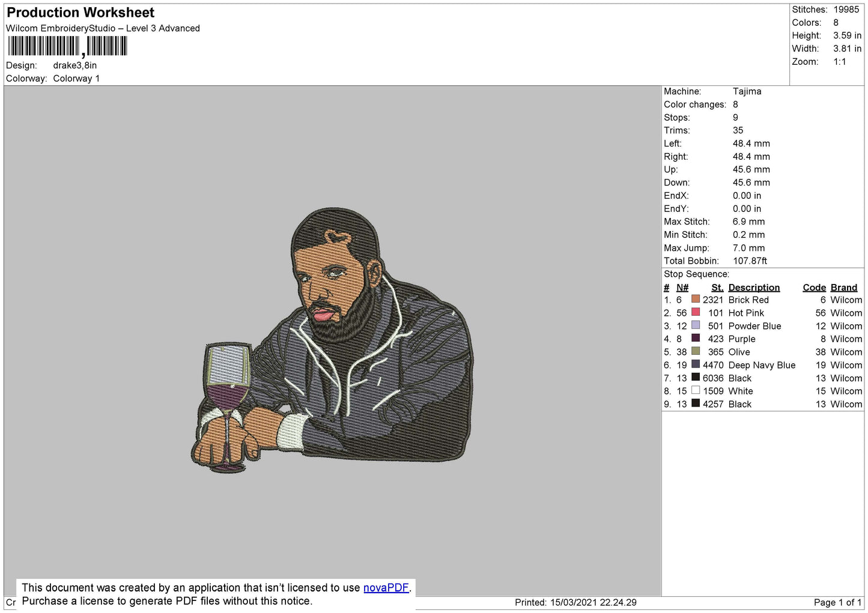Image resolution: width=868 pixels, height=613 pixels.
Task: Click the design name drake3,8in
Action: [x=75, y=65]
